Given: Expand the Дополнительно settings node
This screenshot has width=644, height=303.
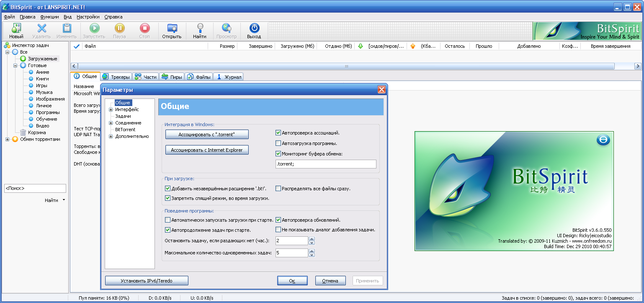Looking at the screenshot, I should (x=111, y=136).
